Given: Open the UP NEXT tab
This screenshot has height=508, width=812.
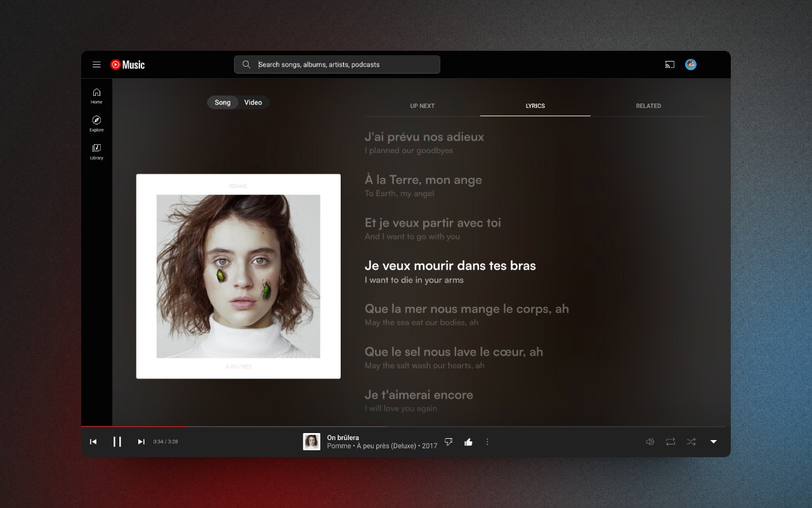Looking at the screenshot, I should coord(422,106).
